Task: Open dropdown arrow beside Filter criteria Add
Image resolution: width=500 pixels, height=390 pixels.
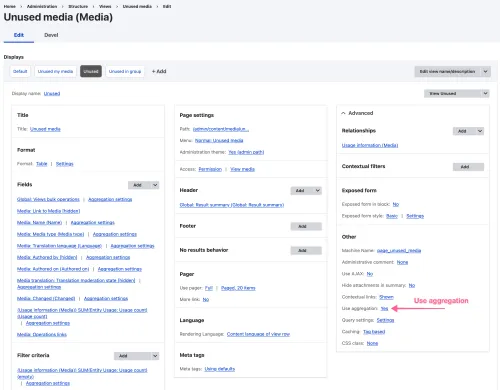Action: 155,356
